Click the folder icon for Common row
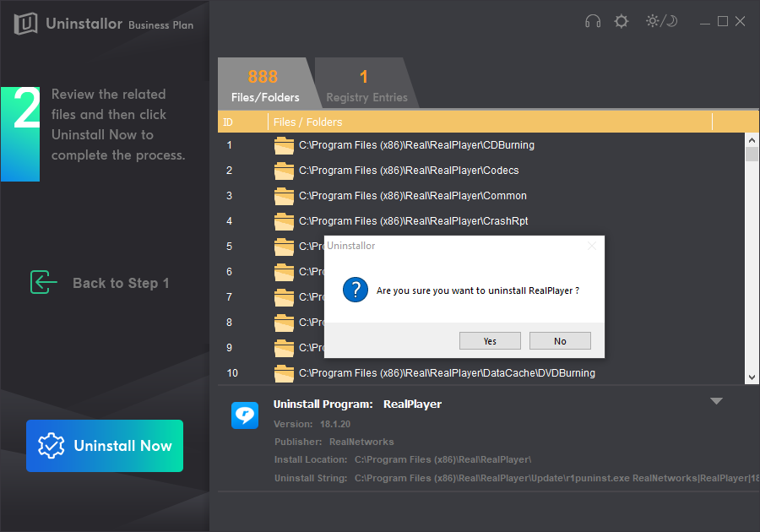The height and width of the screenshot is (532, 760). 284,196
